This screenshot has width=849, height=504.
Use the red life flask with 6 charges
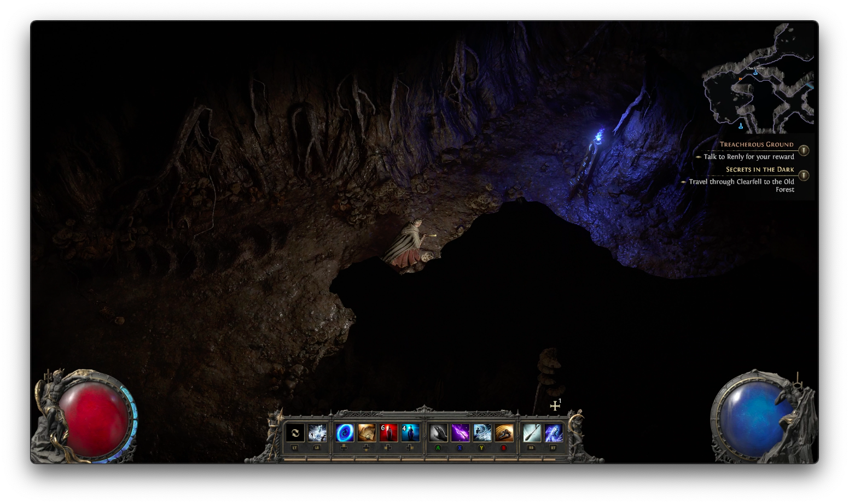coord(388,433)
